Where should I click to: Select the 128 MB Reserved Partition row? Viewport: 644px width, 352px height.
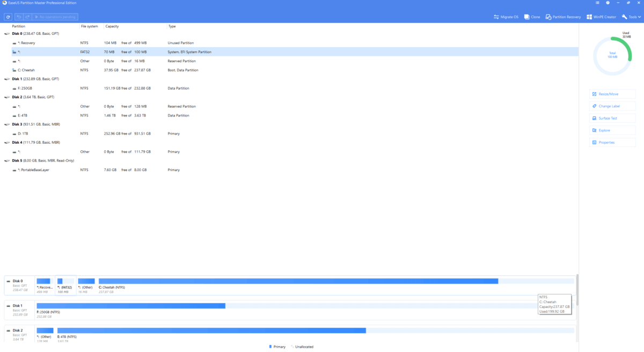click(290, 106)
